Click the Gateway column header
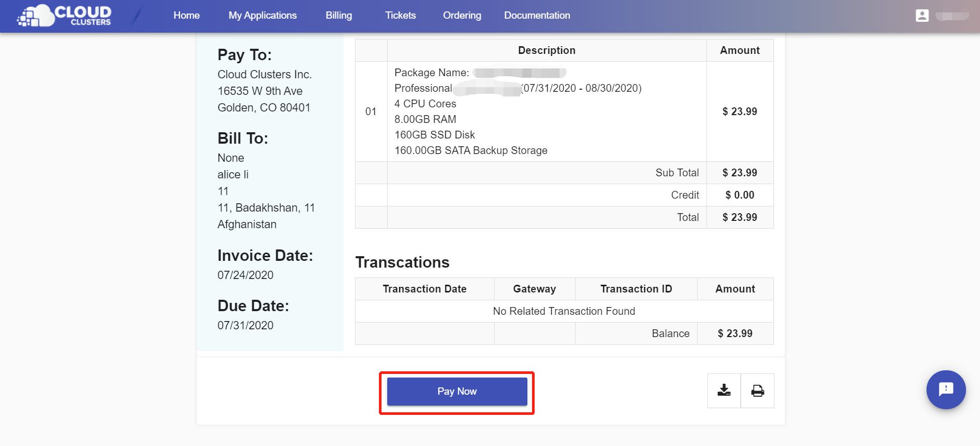Viewport: 980px width, 446px height. 534,289
